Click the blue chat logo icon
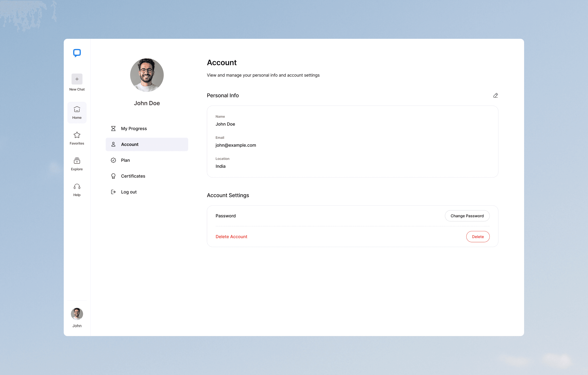 click(x=77, y=53)
